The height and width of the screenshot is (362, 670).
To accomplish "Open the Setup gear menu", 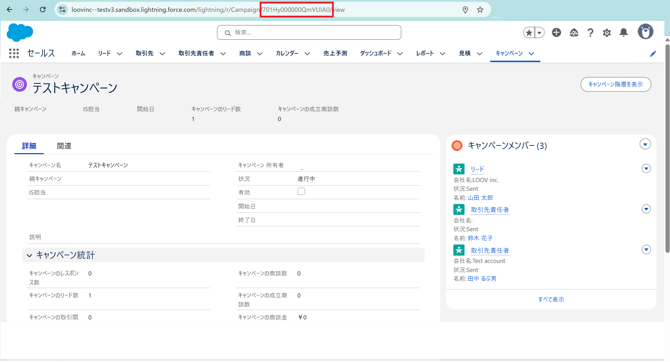I will [x=607, y=32].
